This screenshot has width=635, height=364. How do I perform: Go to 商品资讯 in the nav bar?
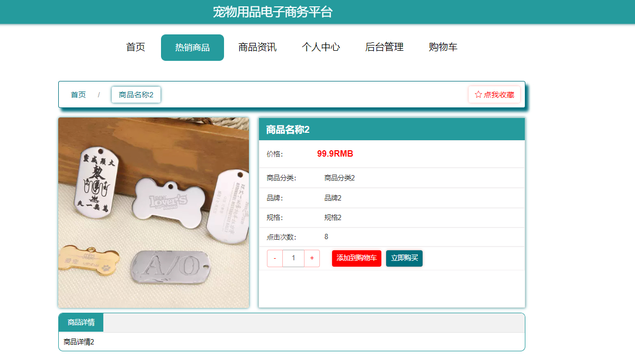click(x=257, y=47)
